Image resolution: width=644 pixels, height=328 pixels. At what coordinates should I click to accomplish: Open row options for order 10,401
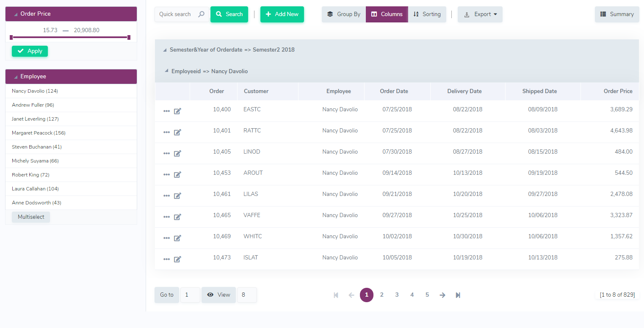click(x=166, y=132)
